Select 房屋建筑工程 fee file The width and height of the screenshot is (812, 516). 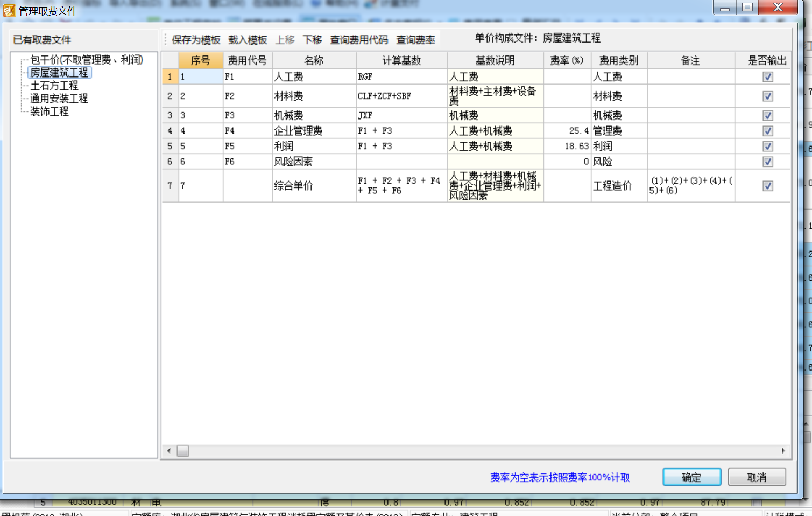(59, 73)
